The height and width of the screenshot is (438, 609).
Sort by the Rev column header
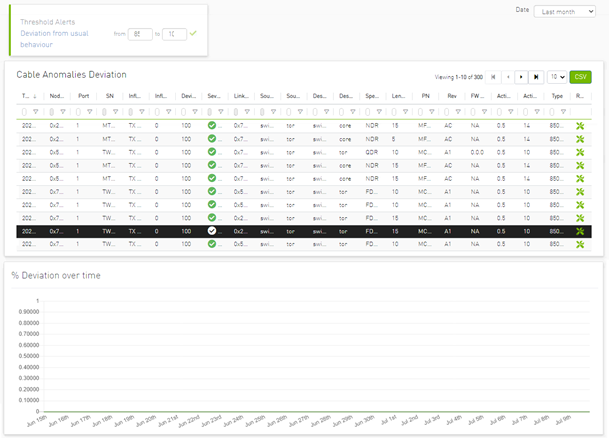pos(451,96)
